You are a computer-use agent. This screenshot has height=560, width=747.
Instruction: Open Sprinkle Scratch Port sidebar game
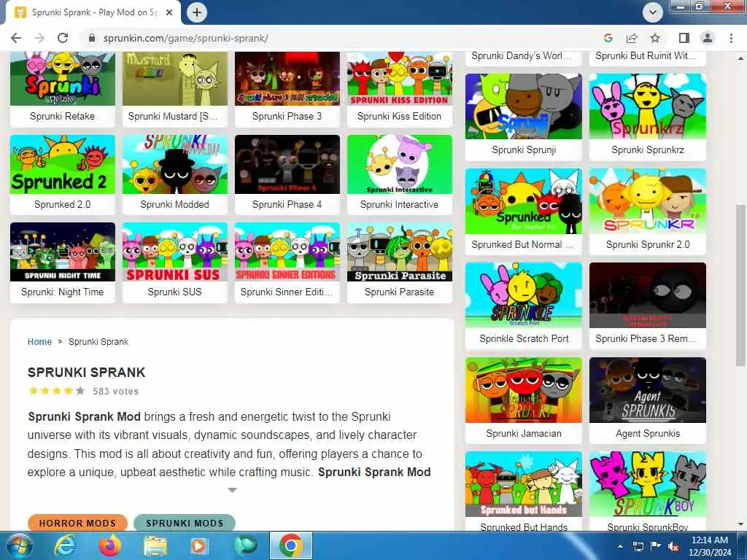524,306
